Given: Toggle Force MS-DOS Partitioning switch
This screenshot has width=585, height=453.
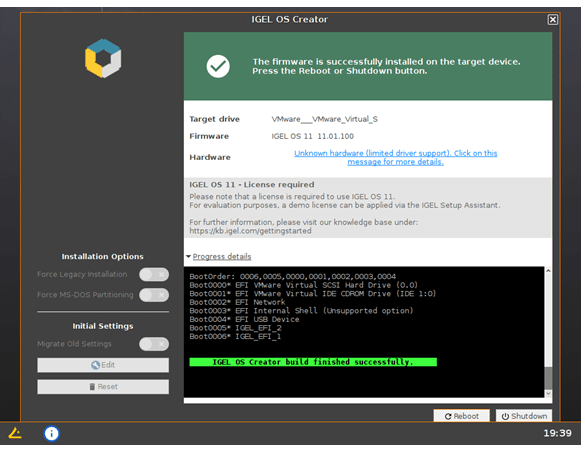Looking at the screenshot, I should (x=154, y=295).
